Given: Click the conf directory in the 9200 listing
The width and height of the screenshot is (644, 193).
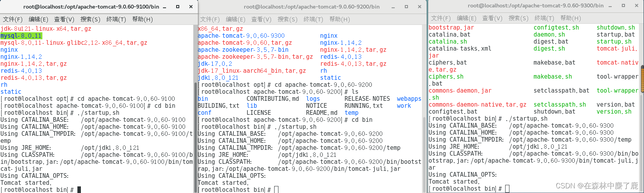Looking at the screenshot, I should point(205,113).
